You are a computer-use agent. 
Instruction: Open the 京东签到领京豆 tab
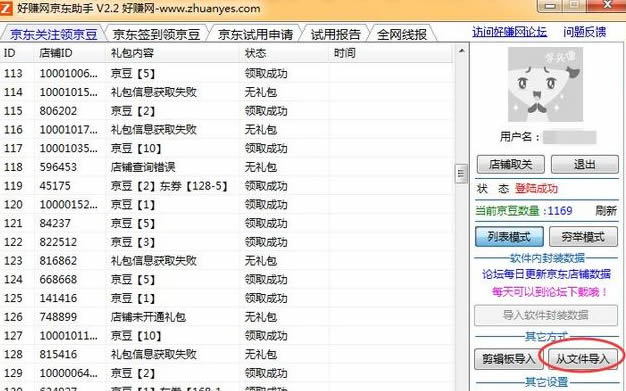click(x=156, y=34)
